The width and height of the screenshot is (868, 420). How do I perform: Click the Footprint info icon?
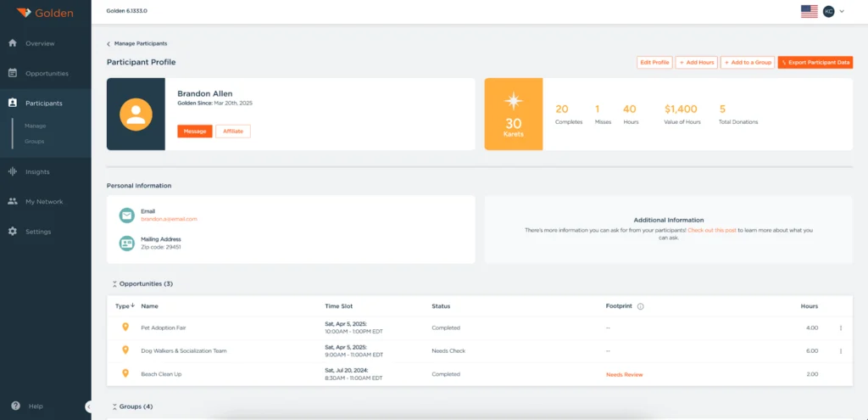click(641, 306)
